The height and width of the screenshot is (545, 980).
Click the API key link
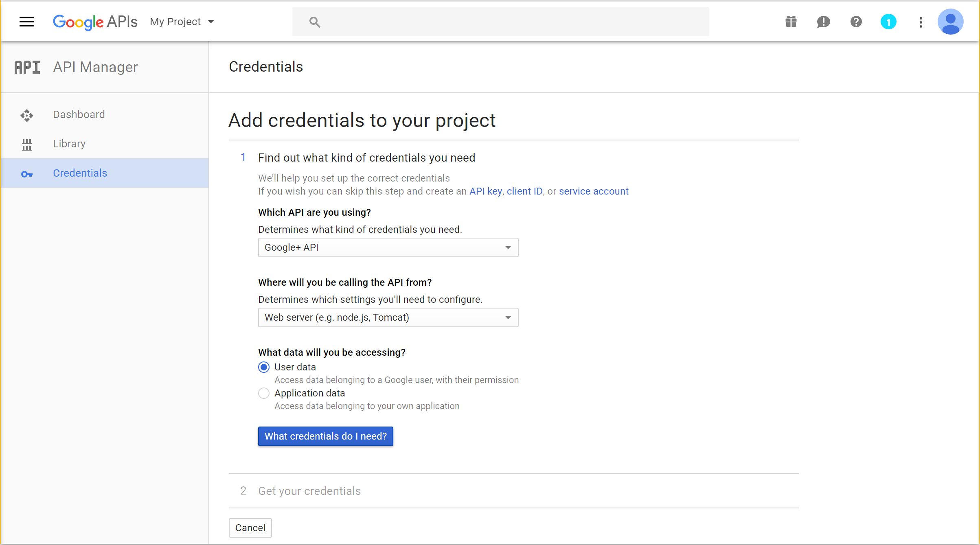point(486,191)
